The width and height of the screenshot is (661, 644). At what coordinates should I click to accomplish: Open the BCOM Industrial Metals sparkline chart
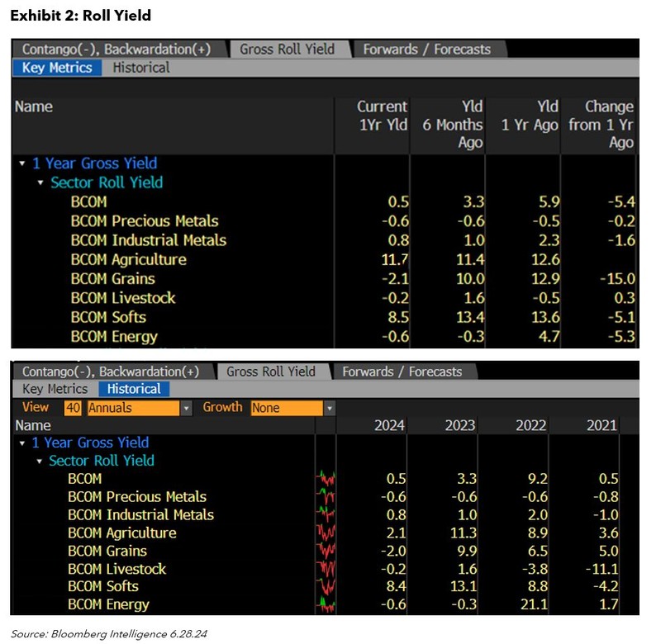pyautogui.click(x=326, y=514)
